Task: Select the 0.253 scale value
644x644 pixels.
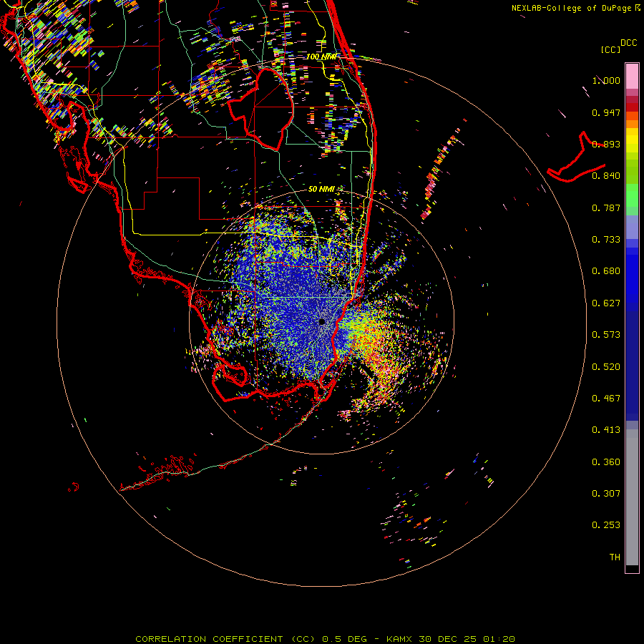Action: 606,525
